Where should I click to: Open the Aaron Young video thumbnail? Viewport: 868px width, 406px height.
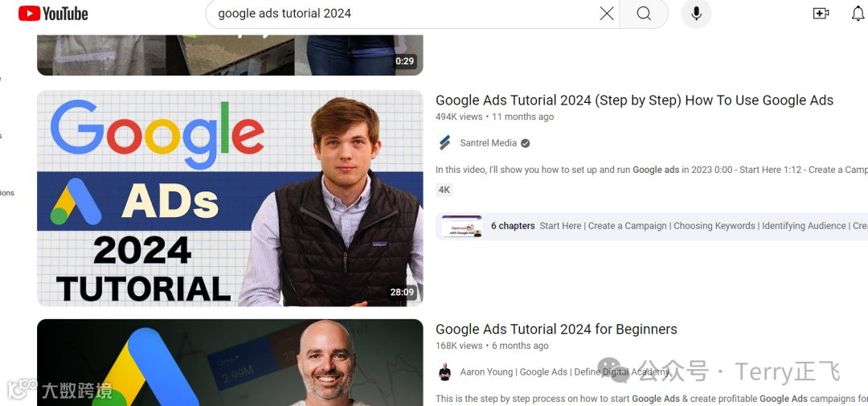pyautogui.click(x=230, y=363)
